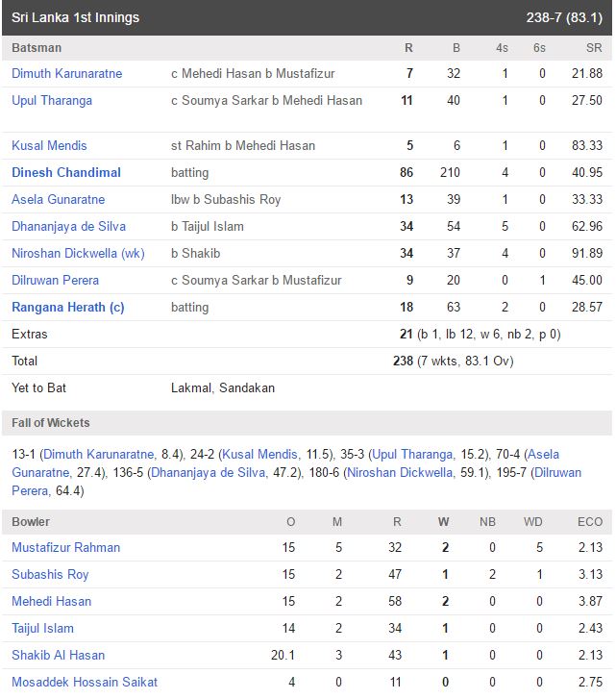616x699 pixels.
Task: Open Niroshan Dickwella fall of wickets link
Action: tap(400, 472)
